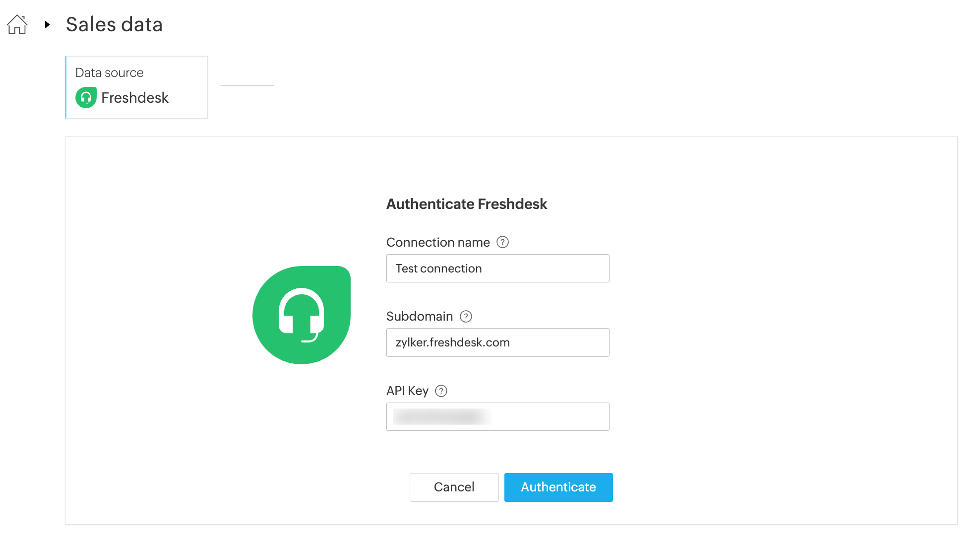Focus the Subdomain input field
The width and height of the screenshot is (980, 546).
(497, 342)
